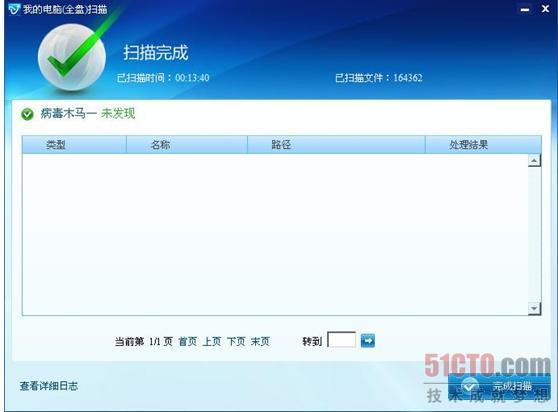Click the results list scroll down arrow
The width and height of the screenshot is (558, 412).
(534, 308)
